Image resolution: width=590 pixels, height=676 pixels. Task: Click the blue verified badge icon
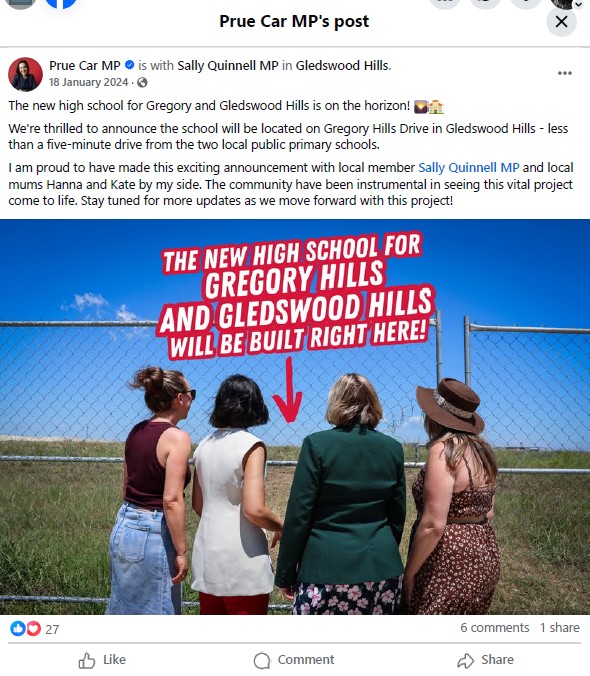(x=129, y=65)
